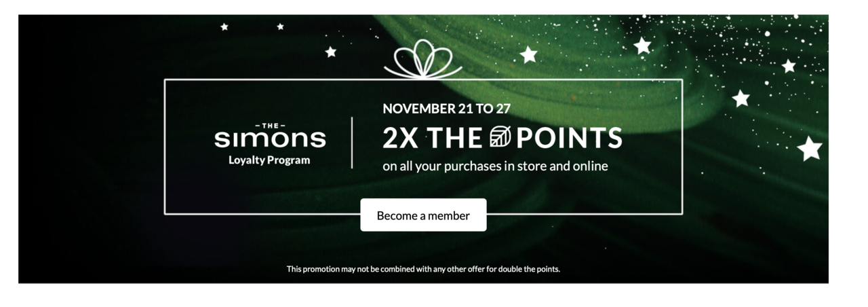Click the vertical divider beside the Simons logo
Viewport: 868px width, 307px height.
click(x=352, y=143)
